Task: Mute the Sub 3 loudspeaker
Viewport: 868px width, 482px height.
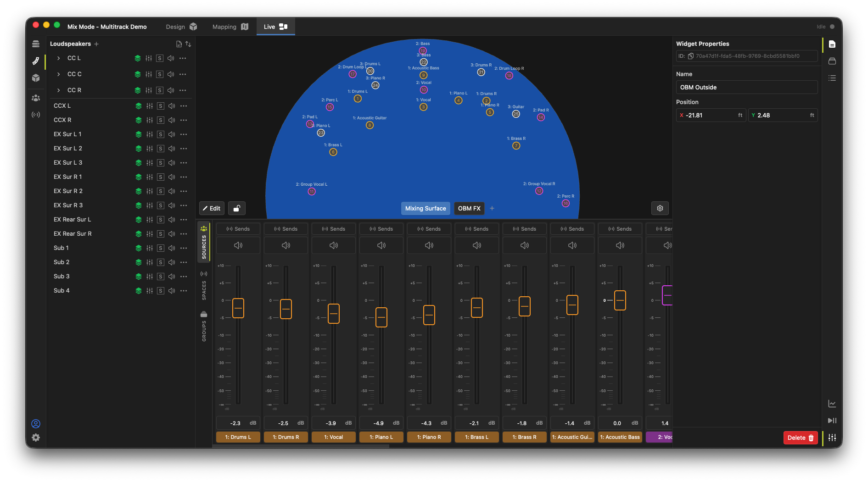Action: pyautogui.click(x=172, y=277)
